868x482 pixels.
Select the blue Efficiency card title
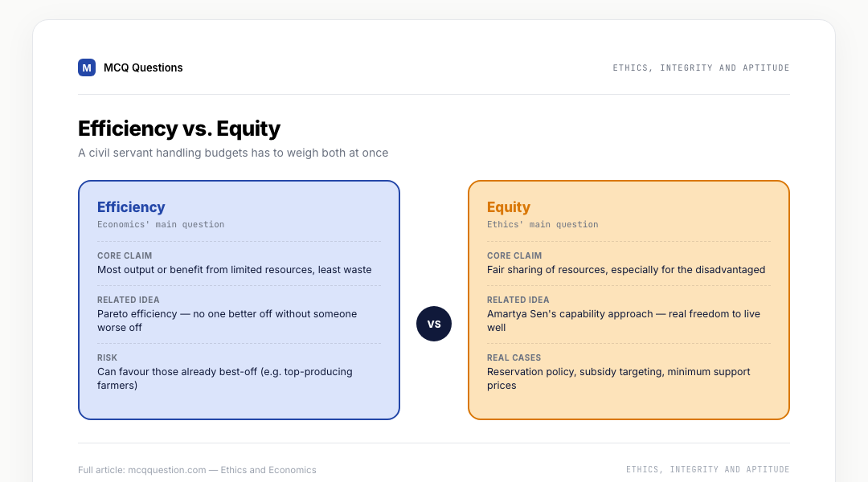(131, 207)
